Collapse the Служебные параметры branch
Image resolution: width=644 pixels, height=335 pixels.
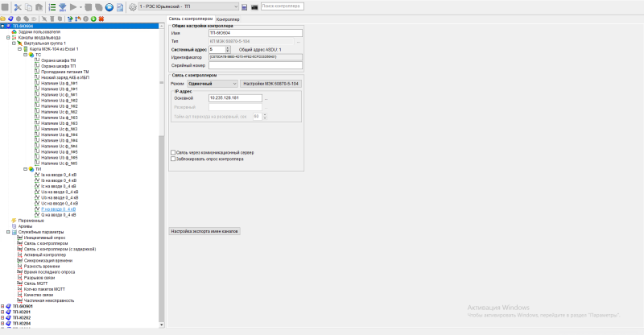[8, 232]
